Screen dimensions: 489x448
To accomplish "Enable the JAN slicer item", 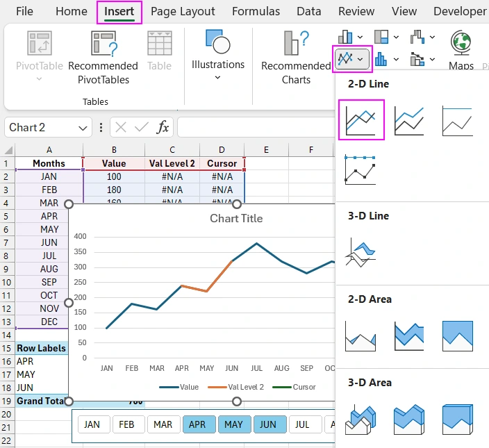I will click(x=92, y=424).
